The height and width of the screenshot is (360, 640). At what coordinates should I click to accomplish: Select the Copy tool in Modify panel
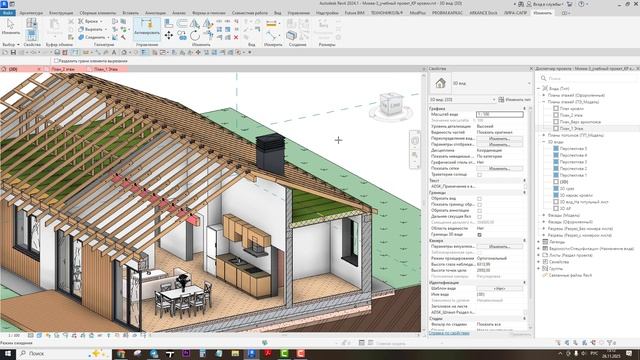pyautogui.click(x=182, y=36)
